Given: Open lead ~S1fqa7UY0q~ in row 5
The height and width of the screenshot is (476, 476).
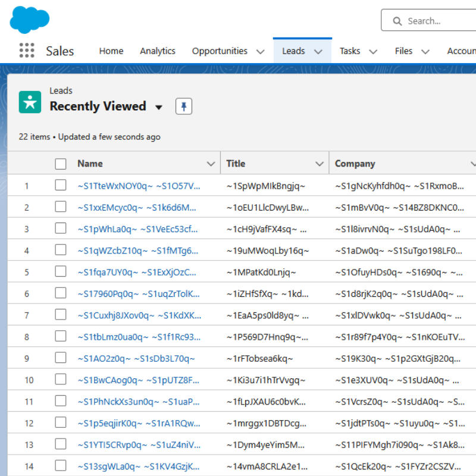Looking at the screenshot, I should [137, 273].
